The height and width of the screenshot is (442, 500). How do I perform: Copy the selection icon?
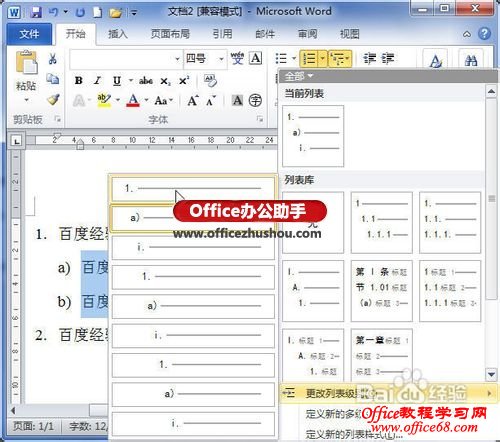(x=53, y=79)
